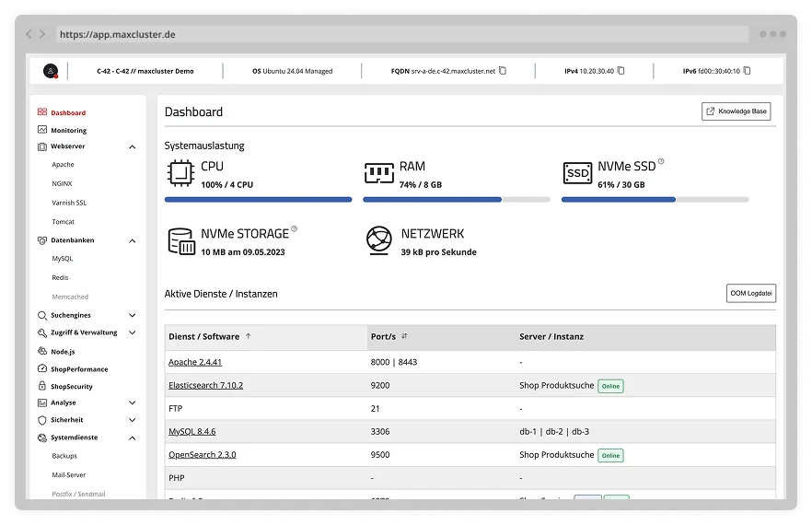812x525 pixels.
Task: Sort the Port/s column
Action: pyautogui.click(x=404, y=336)
